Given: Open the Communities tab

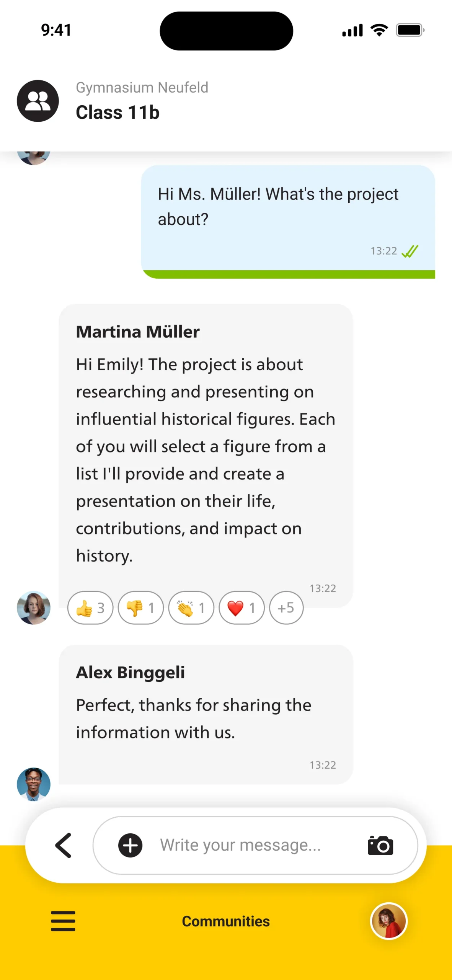Looking at the screenshot, I should tap(226, 921).
